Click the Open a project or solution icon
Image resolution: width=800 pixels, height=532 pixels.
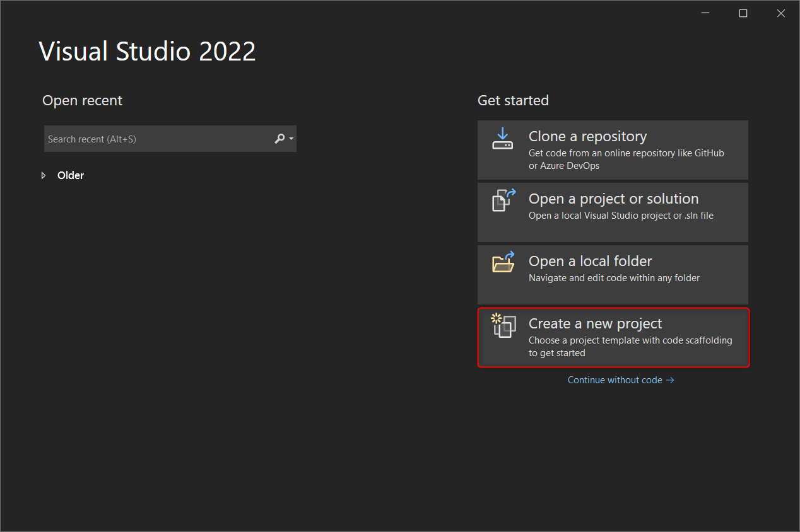pos(503,200)
